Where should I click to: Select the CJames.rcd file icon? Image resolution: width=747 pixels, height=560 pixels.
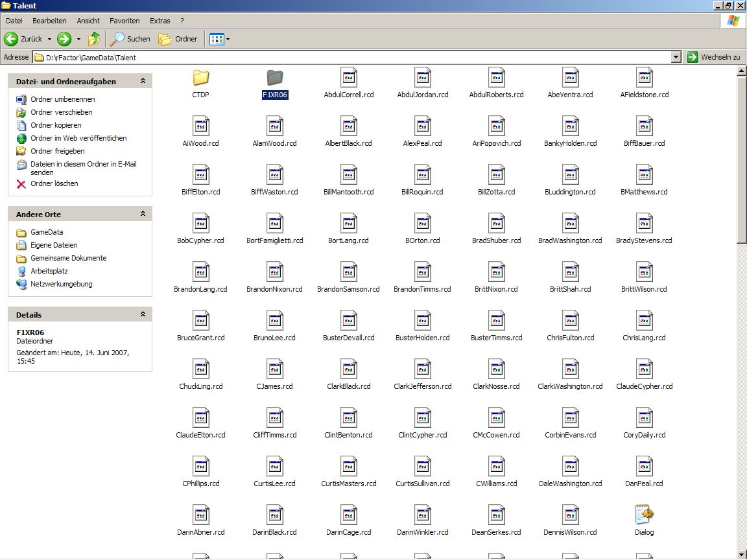click(275, 369)
